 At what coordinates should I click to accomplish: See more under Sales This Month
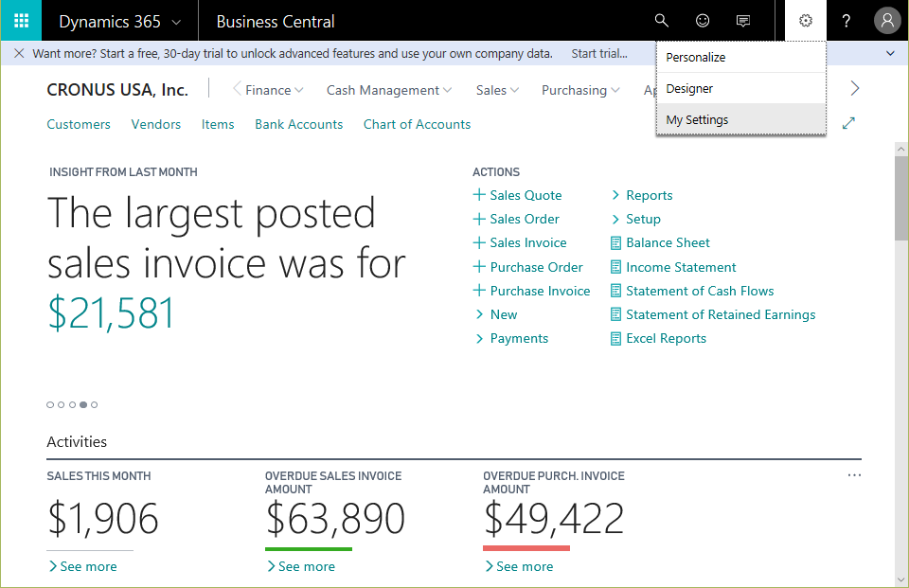83,566
